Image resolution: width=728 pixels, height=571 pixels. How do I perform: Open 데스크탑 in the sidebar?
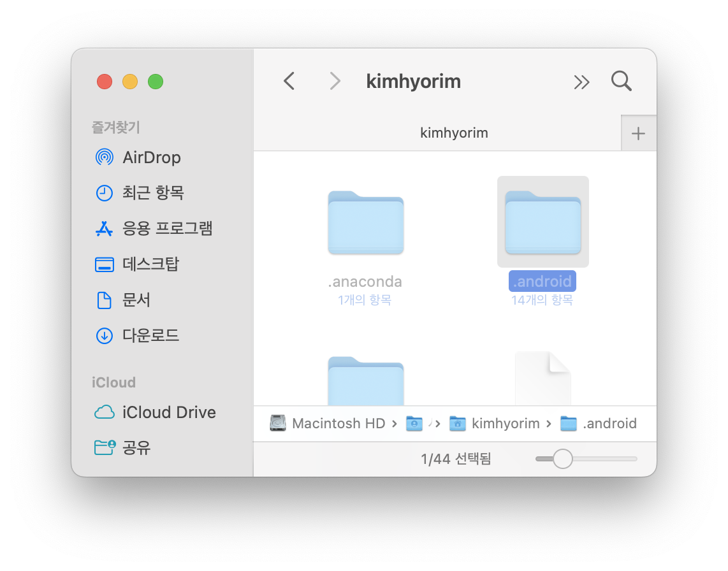[x=137, y=264]
